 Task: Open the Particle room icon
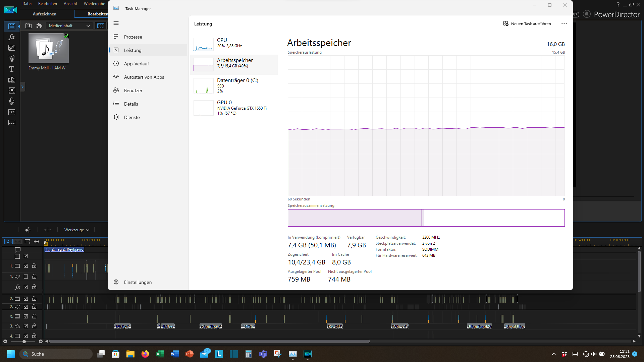pyautogui.click(x=12, y=59)
